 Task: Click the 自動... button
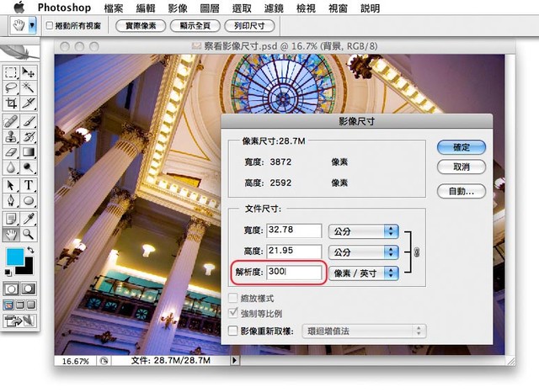[462, 191]
